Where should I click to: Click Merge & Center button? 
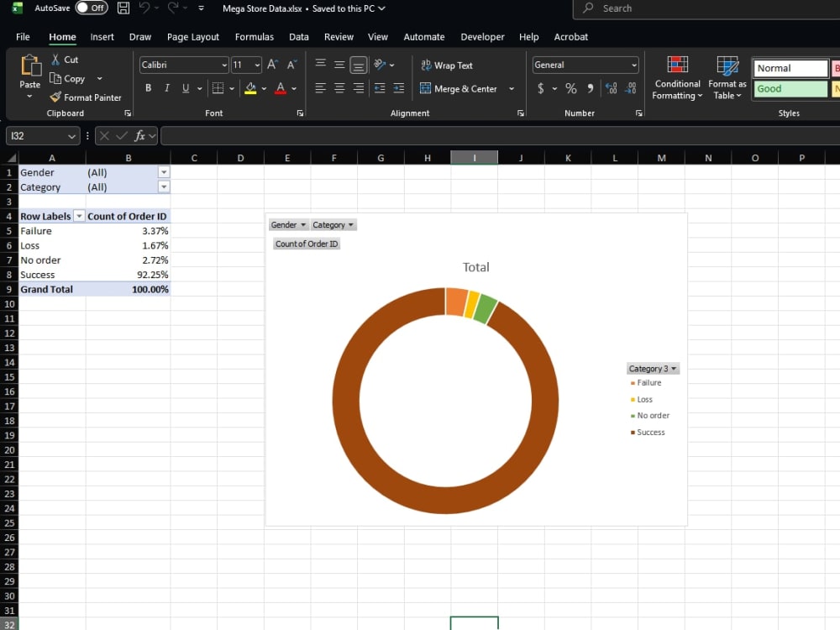(x=459, y=89)
